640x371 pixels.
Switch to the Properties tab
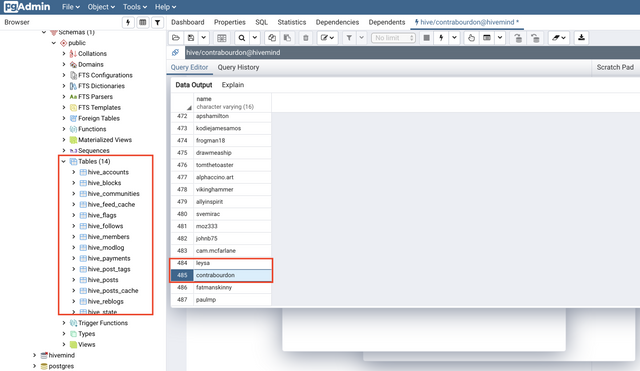(230, 22)
